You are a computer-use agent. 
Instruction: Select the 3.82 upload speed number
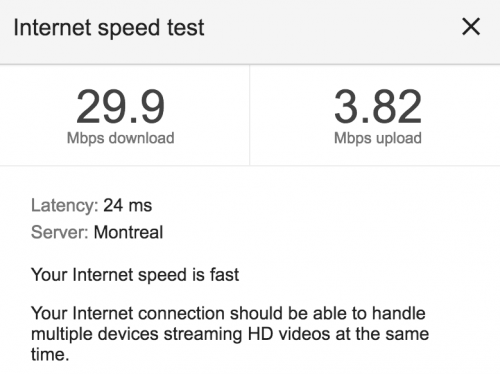click(x=378, y=106)
